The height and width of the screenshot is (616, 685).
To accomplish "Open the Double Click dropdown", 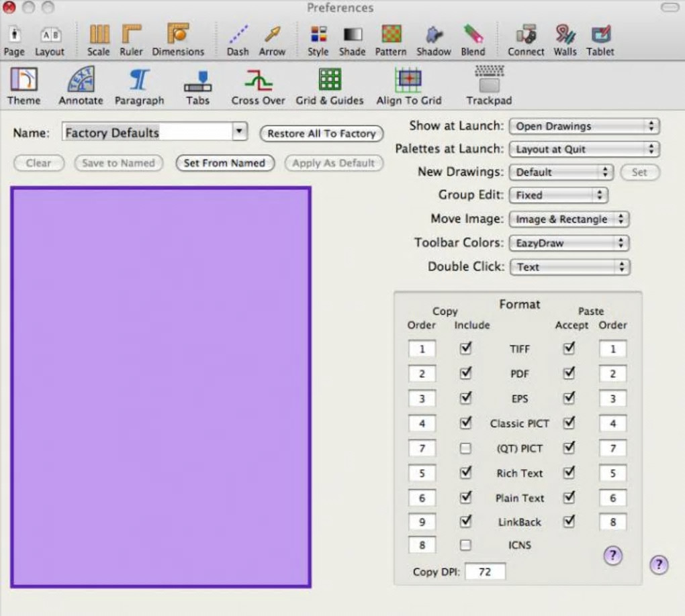I will (x=569, y=267).
